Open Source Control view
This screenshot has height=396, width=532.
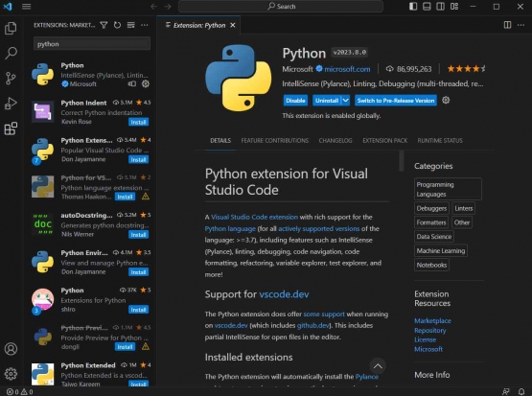point(11,78)
